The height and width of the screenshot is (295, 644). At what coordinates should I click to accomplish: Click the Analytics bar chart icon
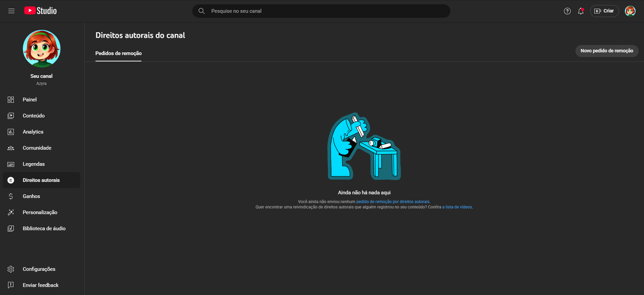coord(11,132)
